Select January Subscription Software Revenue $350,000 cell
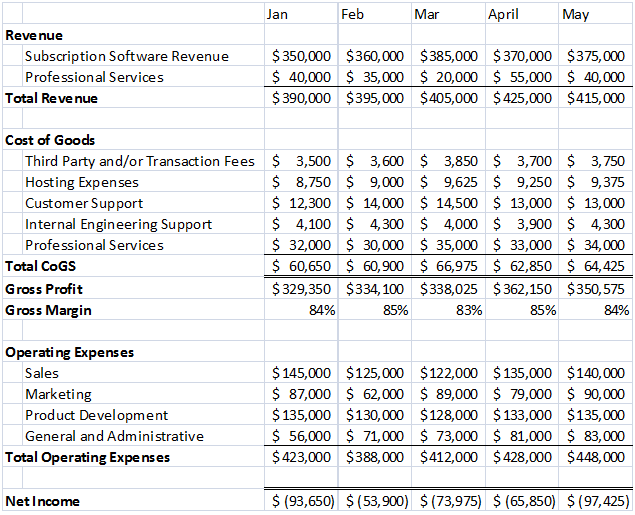 tap(301, 55)
